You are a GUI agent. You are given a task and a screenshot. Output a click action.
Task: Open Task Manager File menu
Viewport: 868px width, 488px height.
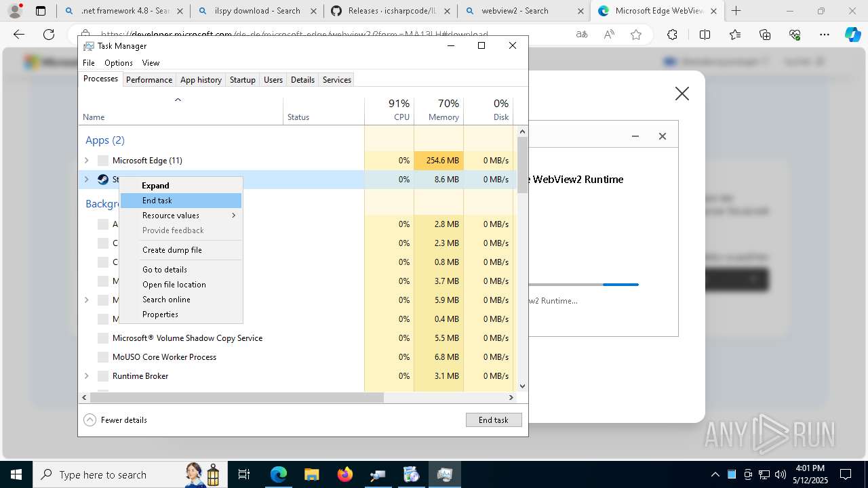point(89,63)
